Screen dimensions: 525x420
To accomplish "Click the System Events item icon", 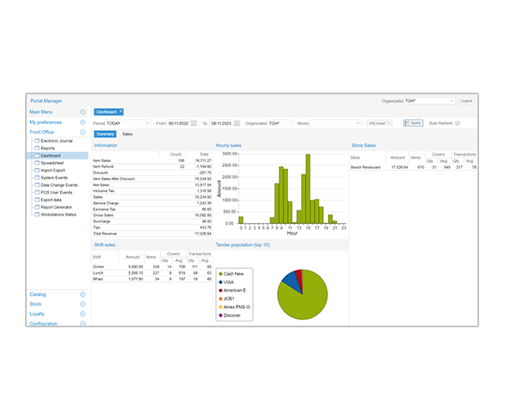I will coord(38,178).
